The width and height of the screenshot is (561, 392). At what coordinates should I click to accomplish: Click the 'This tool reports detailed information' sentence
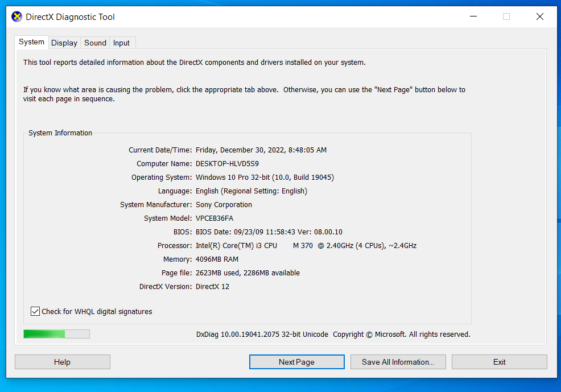point(194,62)
